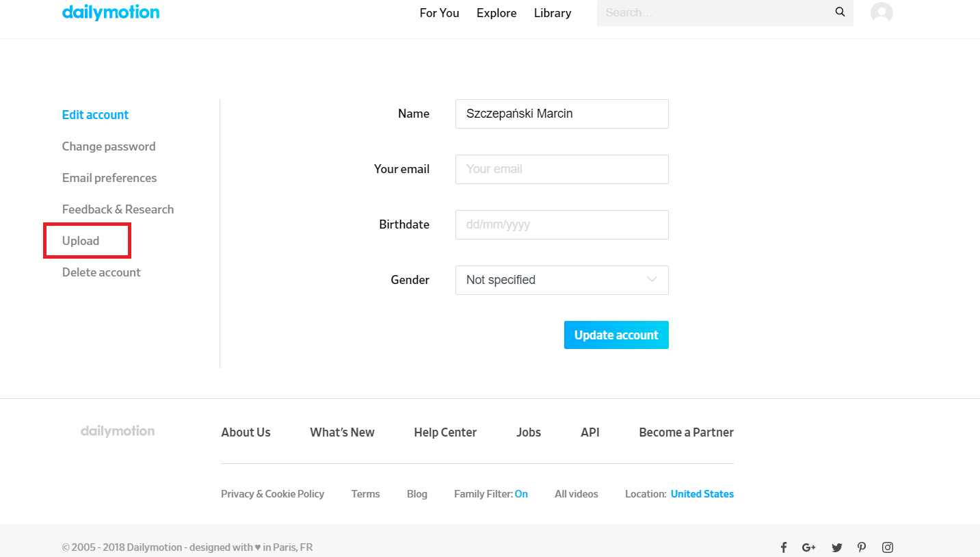Change location from United States
Viewport: 980px width, 557px height.
tap(702, 494)
